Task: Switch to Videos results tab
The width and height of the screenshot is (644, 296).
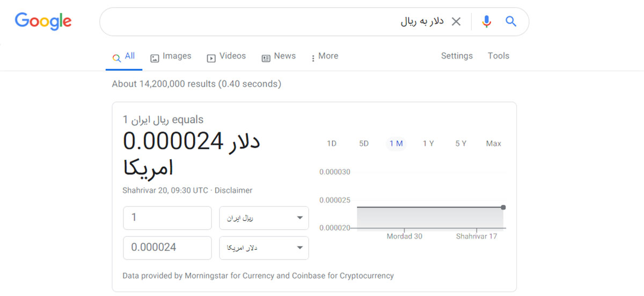Action: coord(226,56)
